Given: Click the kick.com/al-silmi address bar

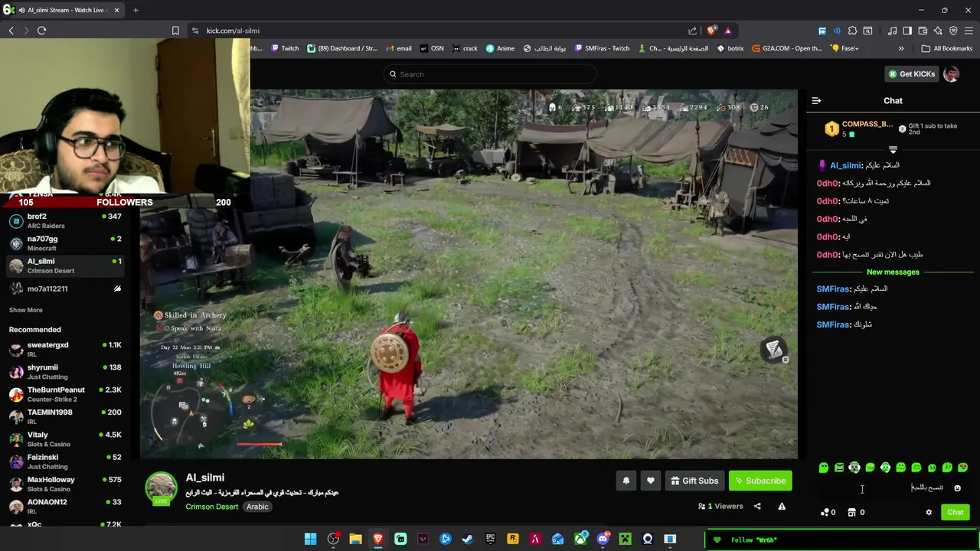Looking at the screenshot, I should click(x=233, y=31).
